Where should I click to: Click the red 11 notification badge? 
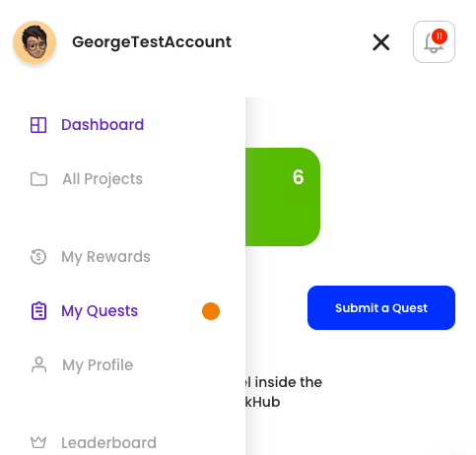(440, 36)
